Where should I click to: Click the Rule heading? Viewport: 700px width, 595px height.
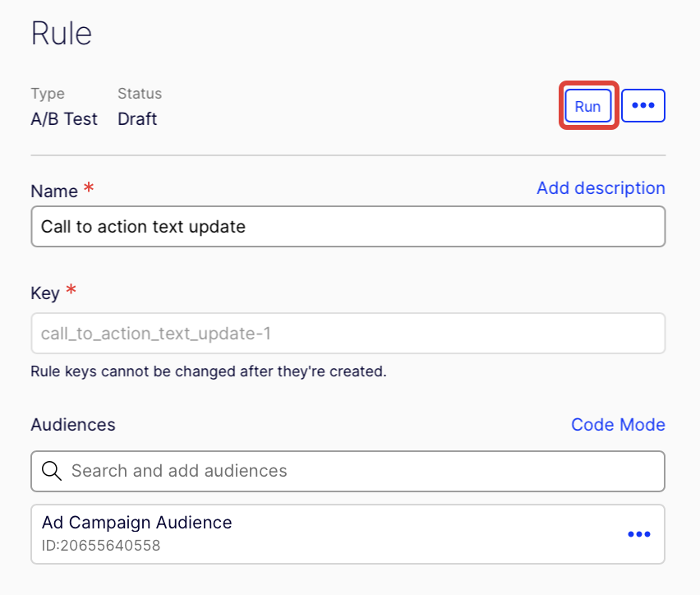click(62, 35)
